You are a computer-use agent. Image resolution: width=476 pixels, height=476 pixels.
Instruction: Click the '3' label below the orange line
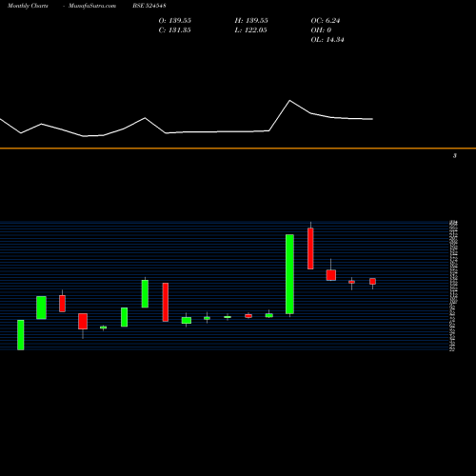[455, 156]
